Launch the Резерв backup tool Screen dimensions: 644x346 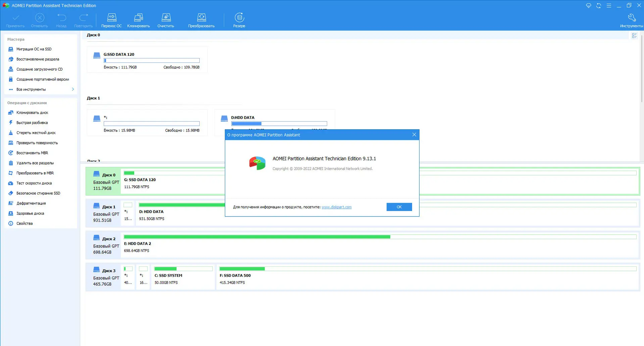[x=239, y=20]
